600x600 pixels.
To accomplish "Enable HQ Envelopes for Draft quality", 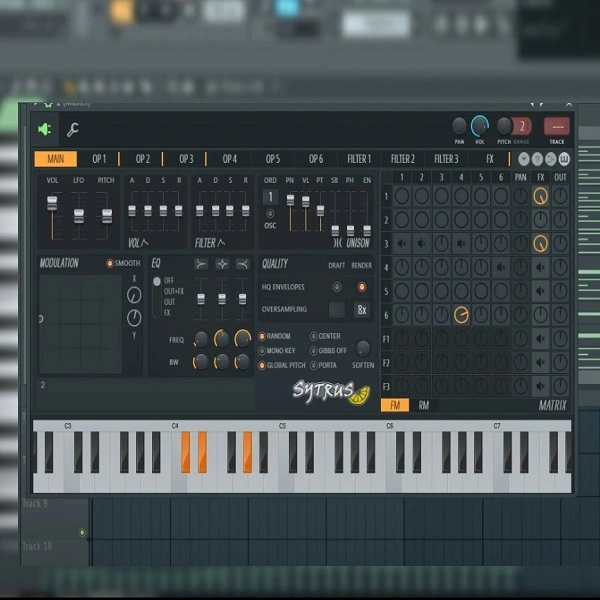I will point(337,287).
